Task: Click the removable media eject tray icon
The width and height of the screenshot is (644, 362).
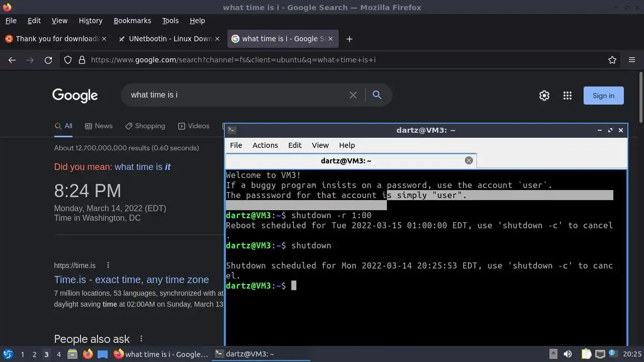Action: [x=553, y=354]
